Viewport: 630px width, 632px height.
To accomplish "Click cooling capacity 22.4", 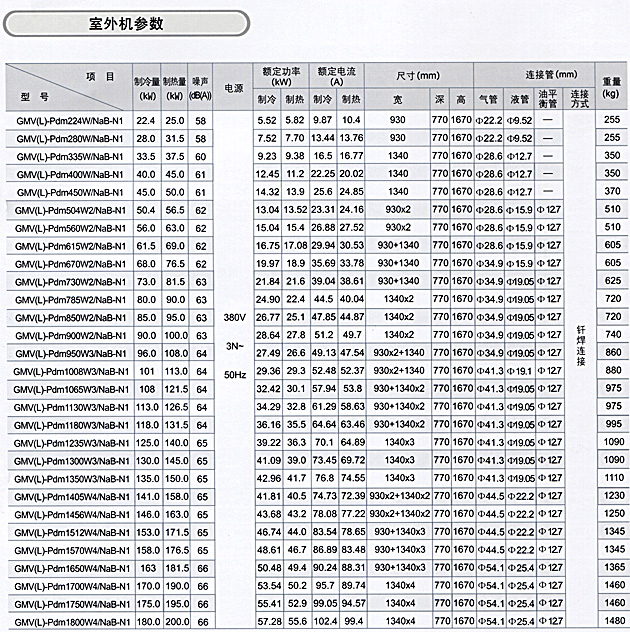I will [146, 121].
